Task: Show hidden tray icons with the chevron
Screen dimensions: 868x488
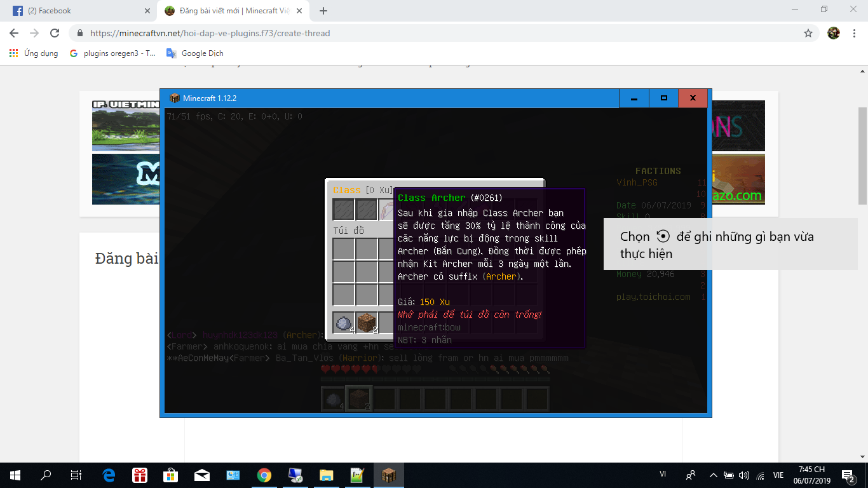Action: 712,475
